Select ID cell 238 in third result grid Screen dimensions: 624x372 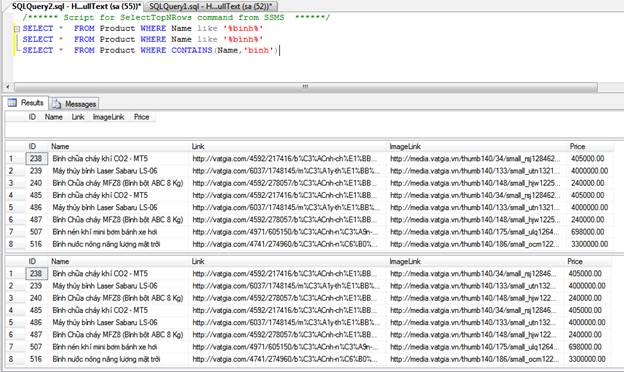click(x=36, y=273)
